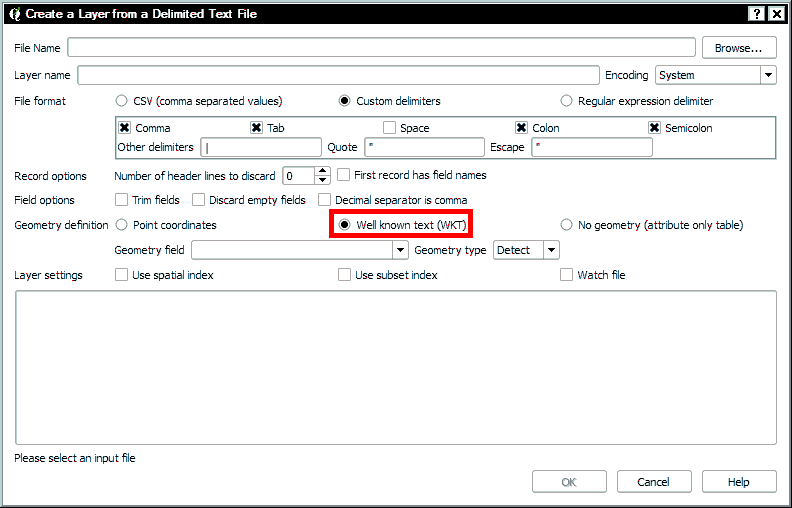Open Help for this dialog
Screen dimensions: 792x508
[738, 482]
